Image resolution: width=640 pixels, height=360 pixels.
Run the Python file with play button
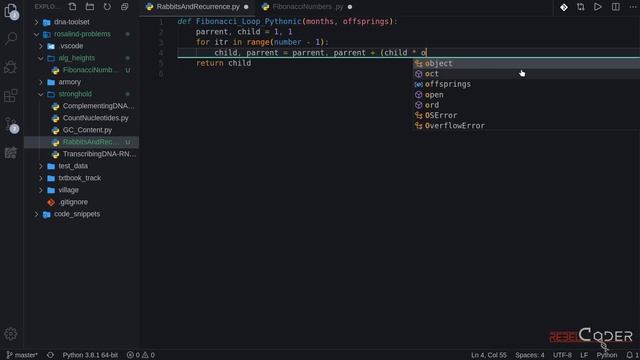(598, 7)
